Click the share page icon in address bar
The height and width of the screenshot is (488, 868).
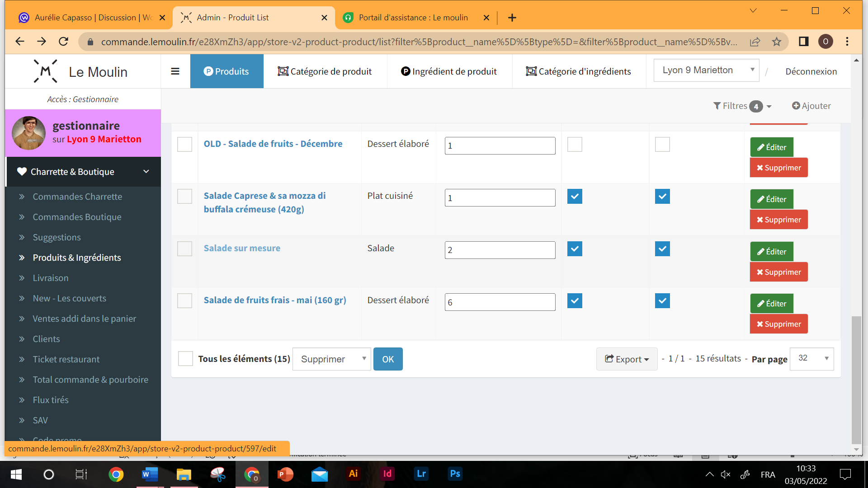tap(755, 42)
